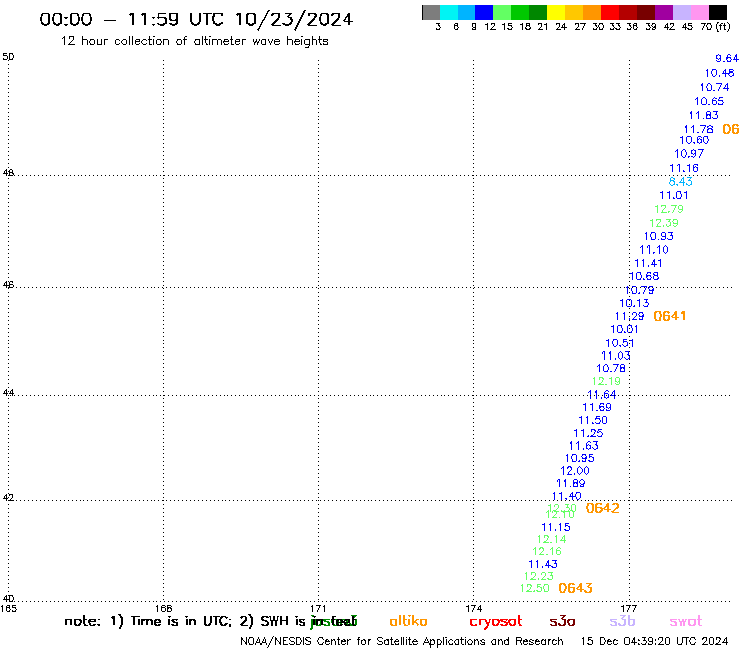Select the green reading 12.19
This screenshot has height=650, width=740.
tap(606, 381)
